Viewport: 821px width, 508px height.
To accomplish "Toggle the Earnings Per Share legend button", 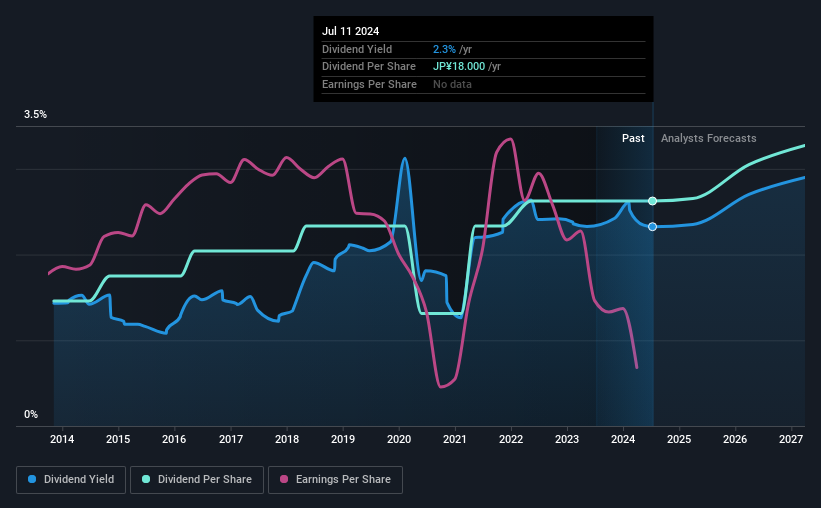I will 335,480.
